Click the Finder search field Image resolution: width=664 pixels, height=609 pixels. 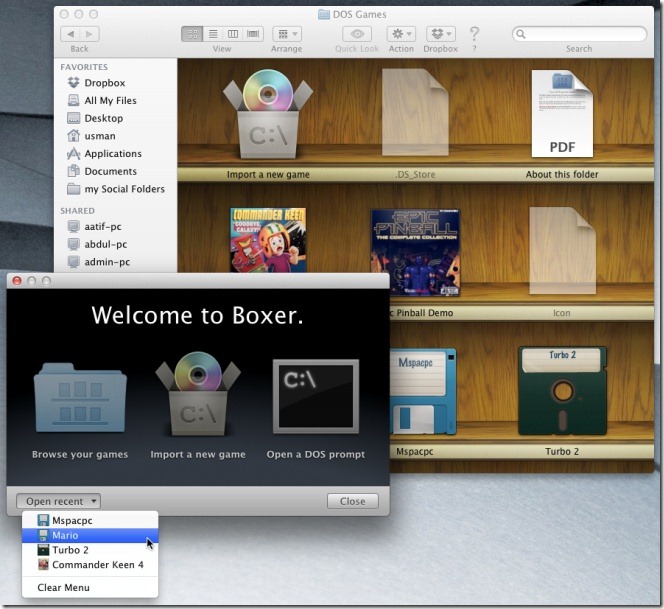tap(579, 34)
